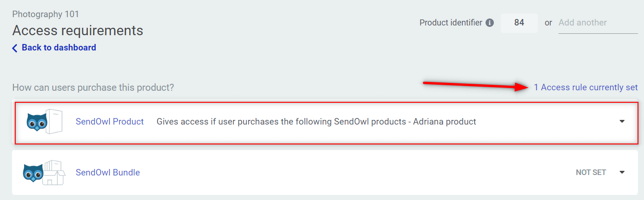Click 'How can users purchase this product?' text
The width and height of the screenshot is (644, 200).
(93, 87)
